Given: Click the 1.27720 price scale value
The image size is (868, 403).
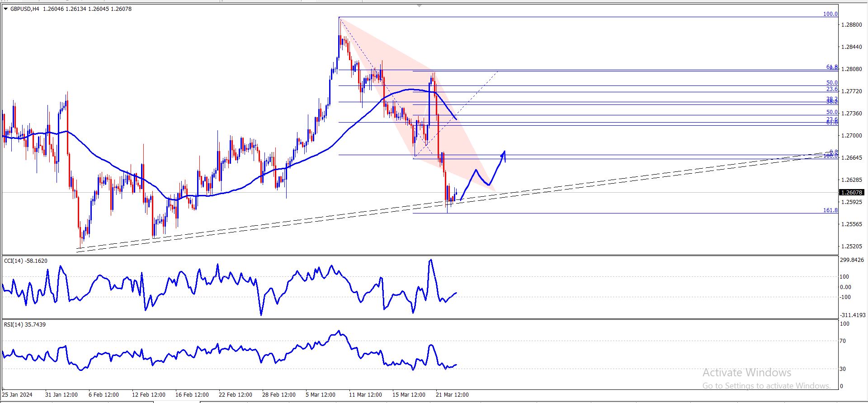Looking at the screenshot, I should [x=851, y=91].
